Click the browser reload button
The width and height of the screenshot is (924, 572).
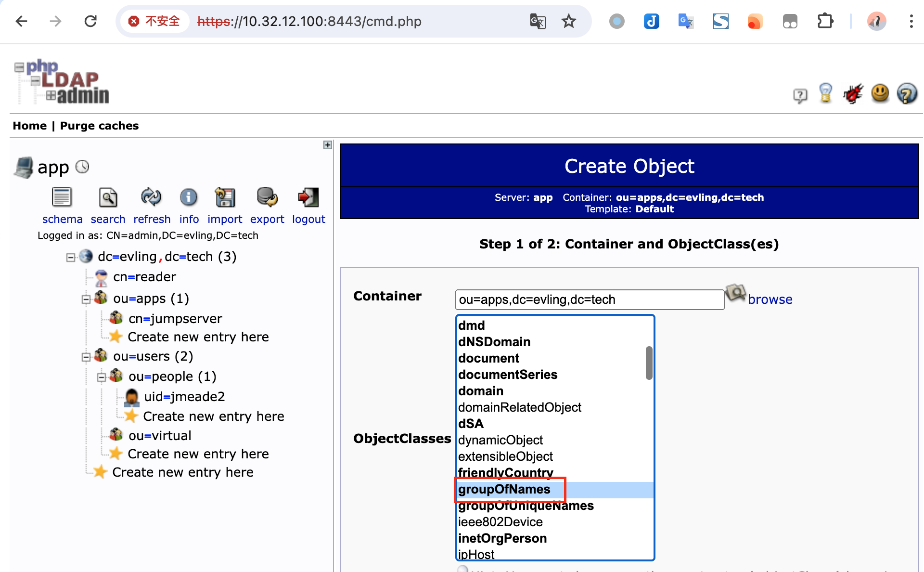[90, 21]
